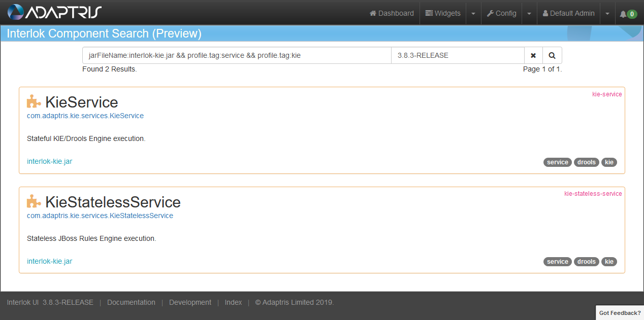
Task: Click the Page 1 of 1 indicator
Action: point(542,69)
